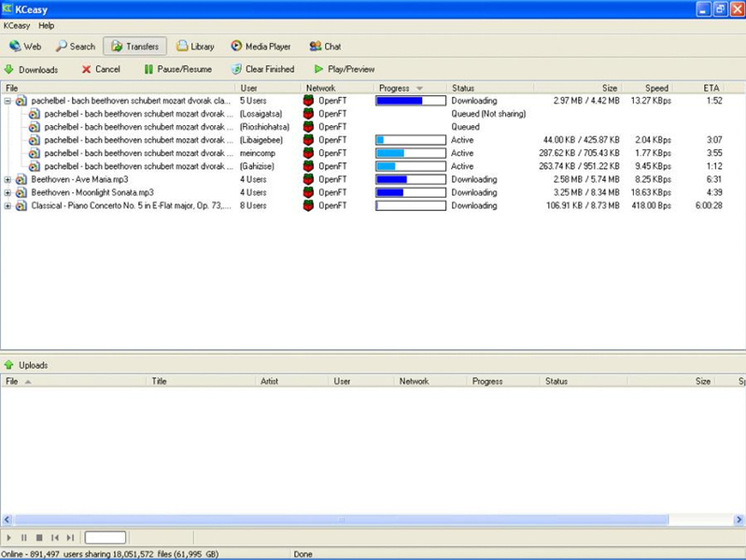Open the Library tab
Viewport: 746px width, 560px height.
[x=195, y=46]
